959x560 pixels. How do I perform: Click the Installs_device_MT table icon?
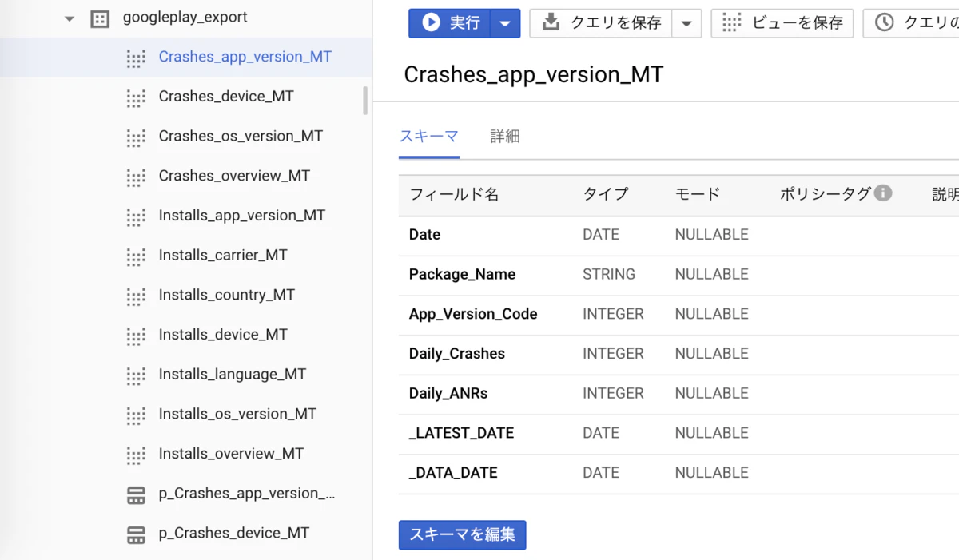coord(136,336)
